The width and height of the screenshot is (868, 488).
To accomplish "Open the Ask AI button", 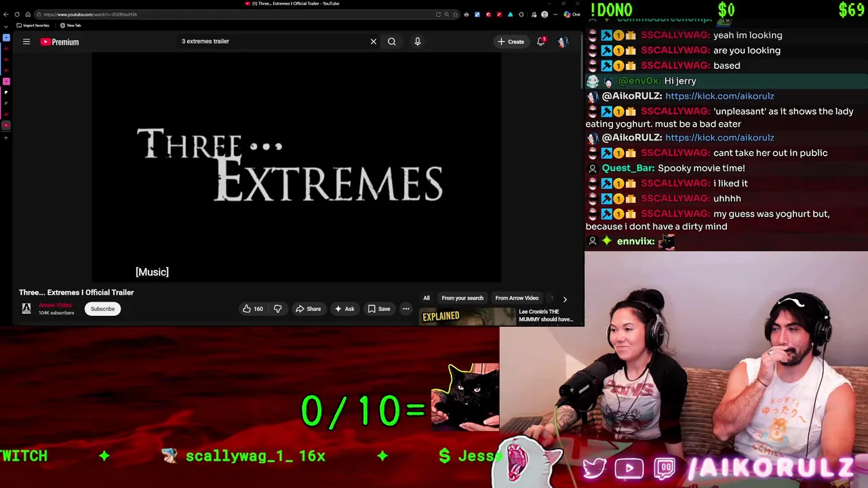I will pyautogui.click(x=344, y=309).
